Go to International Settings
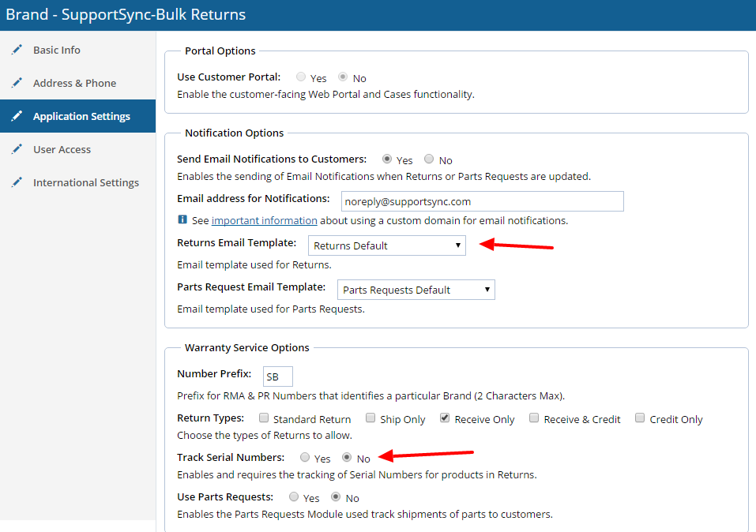Viewport: 756px width, 532px height. 85,182
